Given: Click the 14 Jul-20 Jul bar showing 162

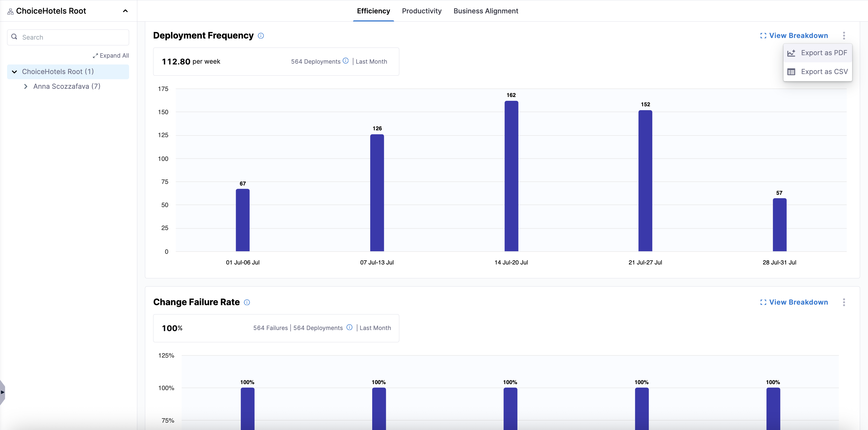Looking at the screenshot, I should point(511,176).
